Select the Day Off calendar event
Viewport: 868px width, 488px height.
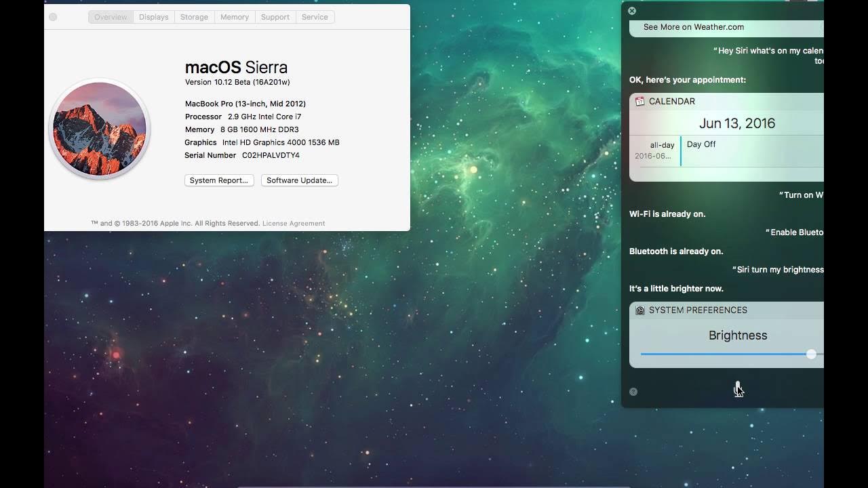tap(701, 144)
